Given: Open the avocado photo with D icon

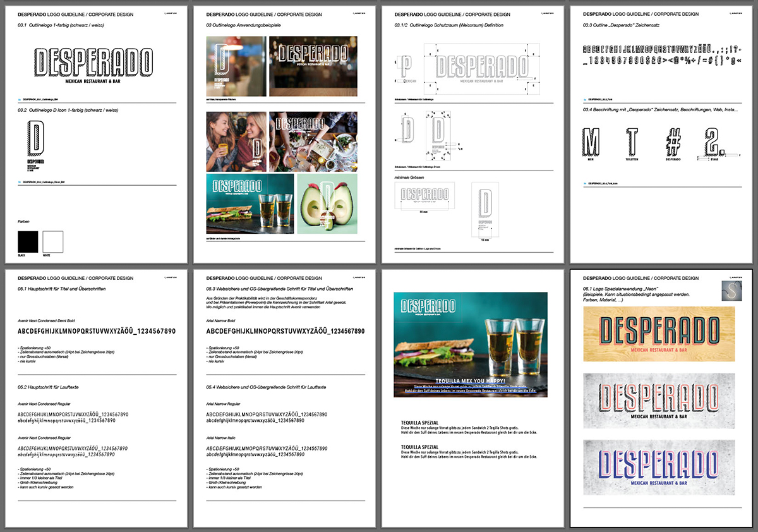Looking at the screenshot, I should (x=327, y=203).
